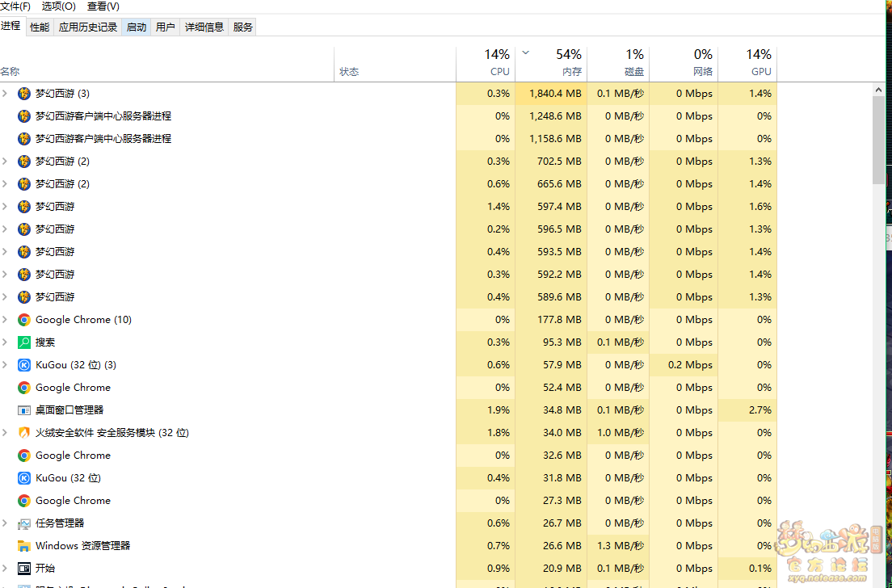Image resolution: width=892 pixels, height=588 pixels.
Task: Click icon of 梦幻西游 process using 593.5 MB
Action: 24,252
